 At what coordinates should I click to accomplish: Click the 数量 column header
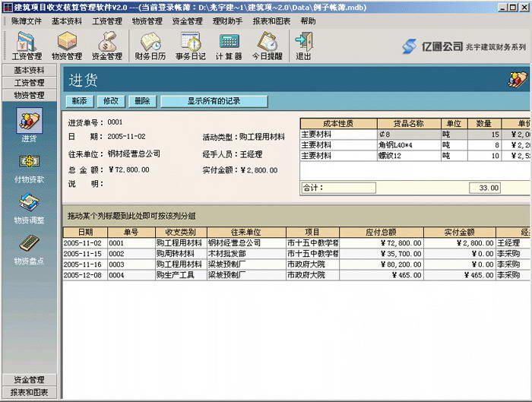click(x=484, y=123)
